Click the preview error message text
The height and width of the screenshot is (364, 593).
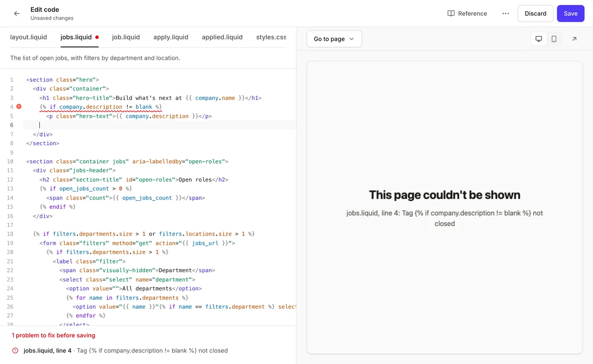point(445,218)
